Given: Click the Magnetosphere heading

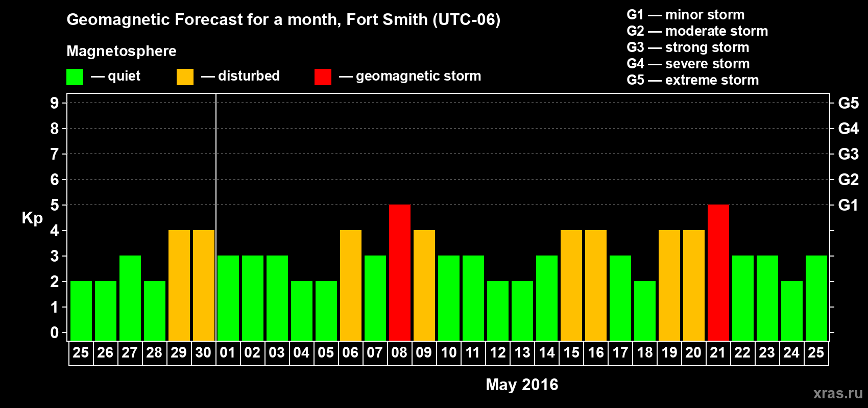Looking at the screenshot, I should click(x=122, y=51).
